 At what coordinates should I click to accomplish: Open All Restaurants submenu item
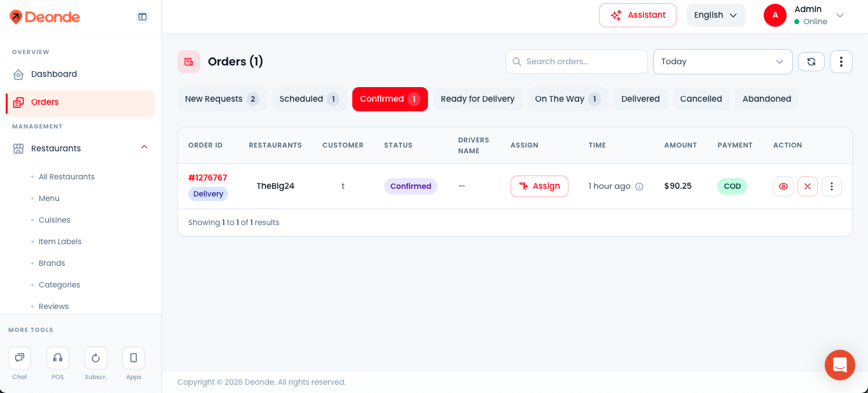pyautogui.click(x=66, y=177)
